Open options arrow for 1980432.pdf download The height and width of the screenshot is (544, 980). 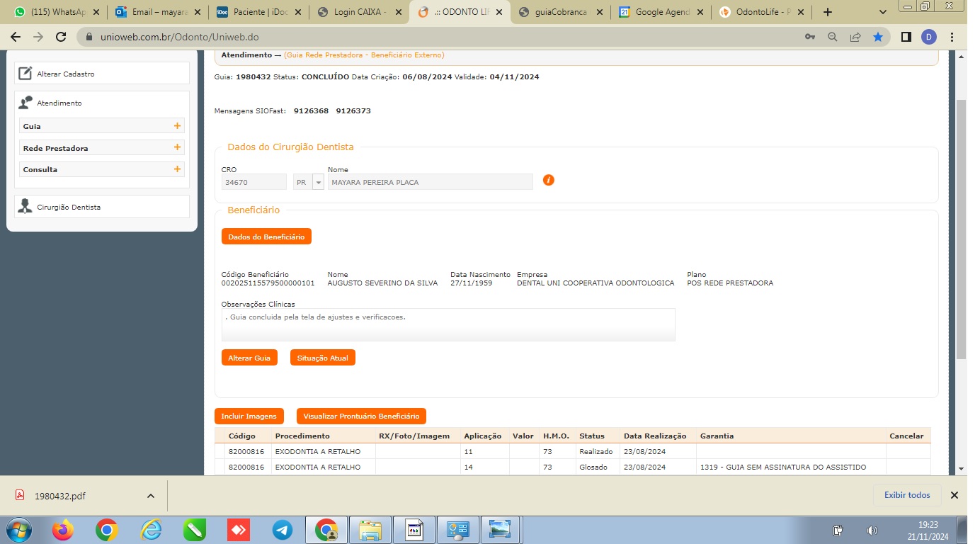[151, 496]
